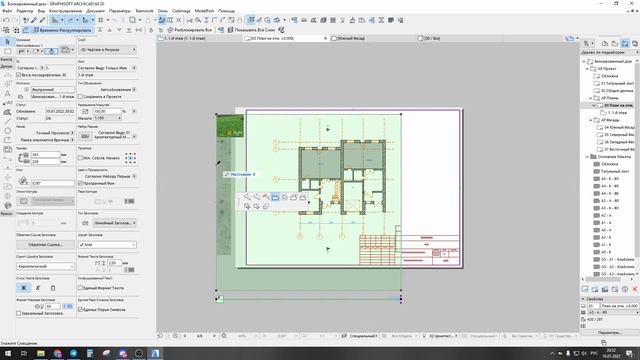Select the Layout Book icon in Navigator header
The width and height of the screenshot is (640, 360).
(625, 43)
